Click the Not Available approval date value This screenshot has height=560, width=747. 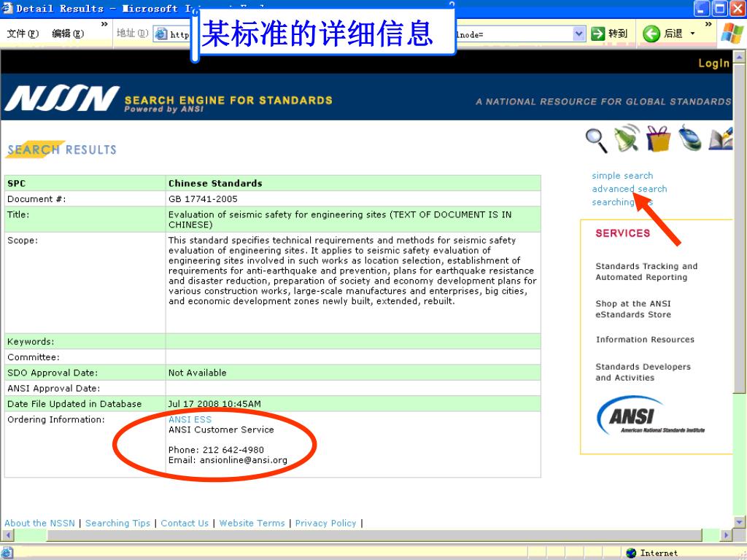[x=197, y=373]
